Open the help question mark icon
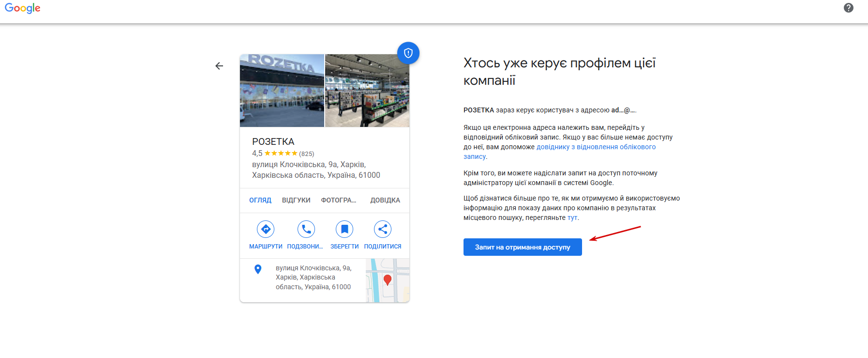Viewport: 868px width, 358px height. tap(849, 8)
